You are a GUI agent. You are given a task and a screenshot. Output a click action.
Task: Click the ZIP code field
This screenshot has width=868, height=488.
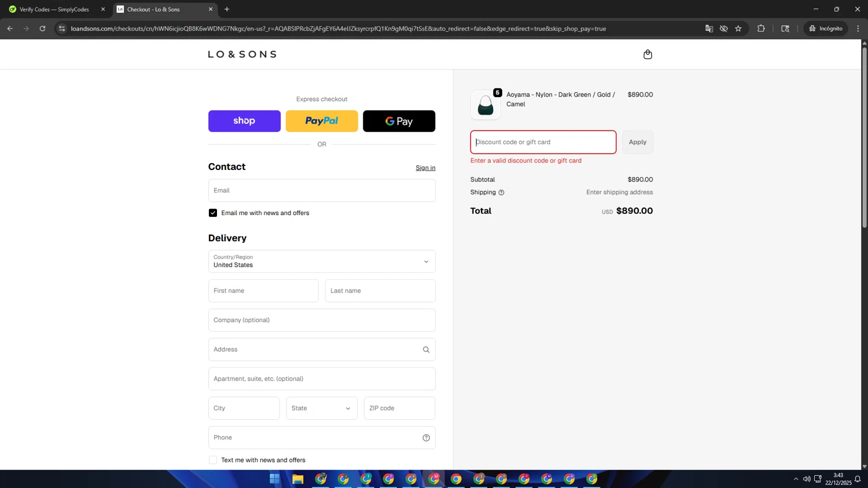(399, 408)
